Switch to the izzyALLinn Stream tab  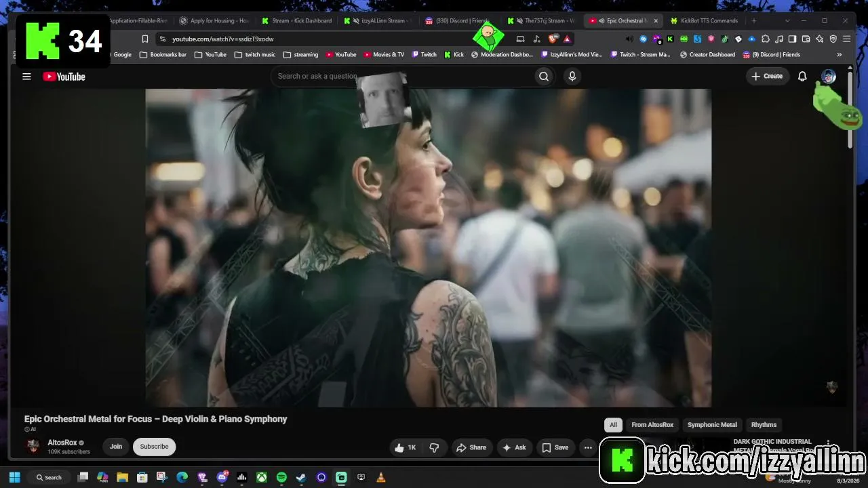[378, 21]
